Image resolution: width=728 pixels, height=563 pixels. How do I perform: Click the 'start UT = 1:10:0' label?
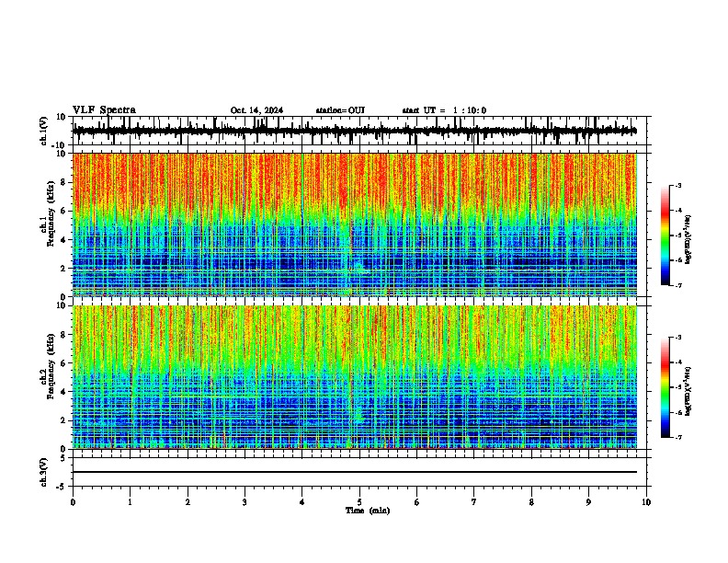(x=444, y=110)
